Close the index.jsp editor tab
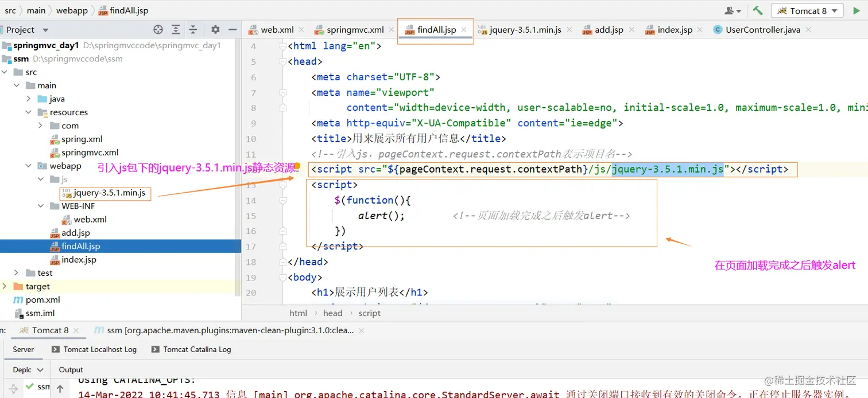Viewport: 868px width, 398px height. point(701,30)
